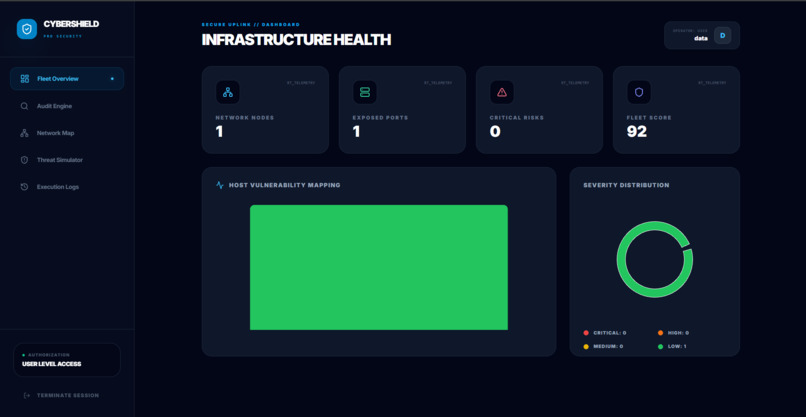
Task: Click the Execution Logs history icon
Action: click(x=24, y=187)
